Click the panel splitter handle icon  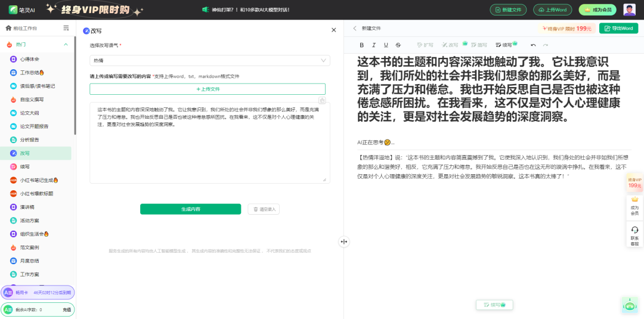(344, 242)
